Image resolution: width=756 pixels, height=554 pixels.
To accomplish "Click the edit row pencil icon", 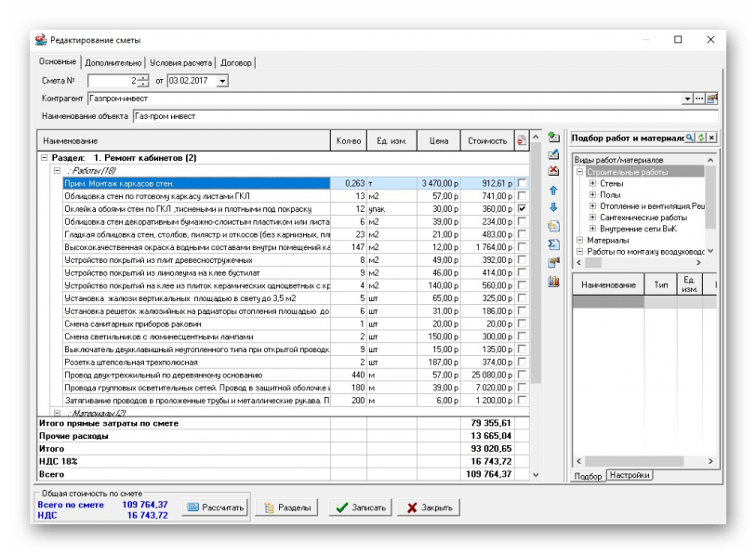I will 553,155.
